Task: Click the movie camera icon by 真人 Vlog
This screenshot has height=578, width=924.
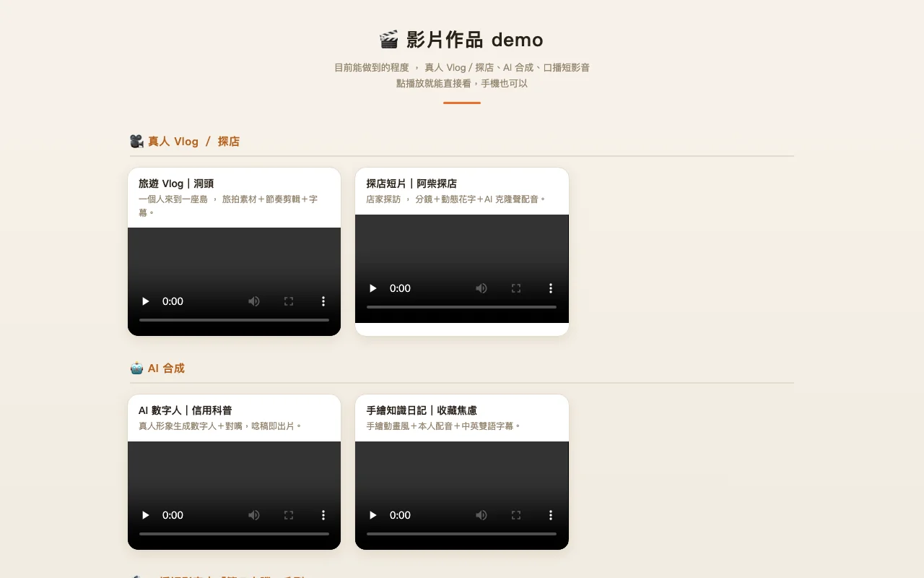Action: point(136,142)
